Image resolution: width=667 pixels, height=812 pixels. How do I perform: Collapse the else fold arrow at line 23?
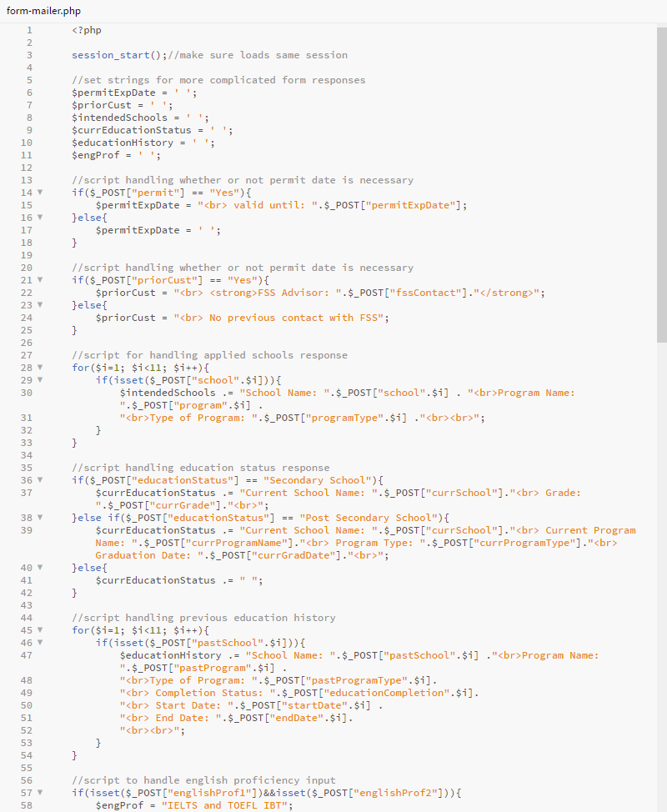click(x=40, y=305)
